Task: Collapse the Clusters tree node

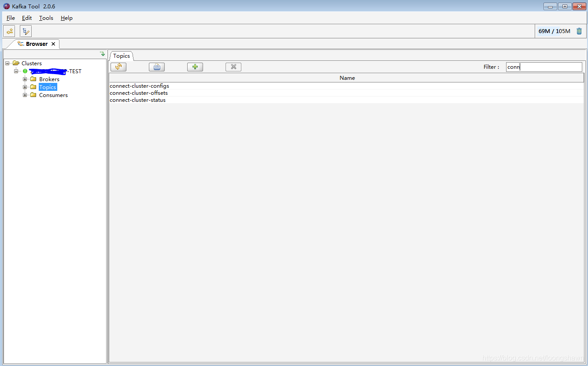Action: (x=7, y=63)
